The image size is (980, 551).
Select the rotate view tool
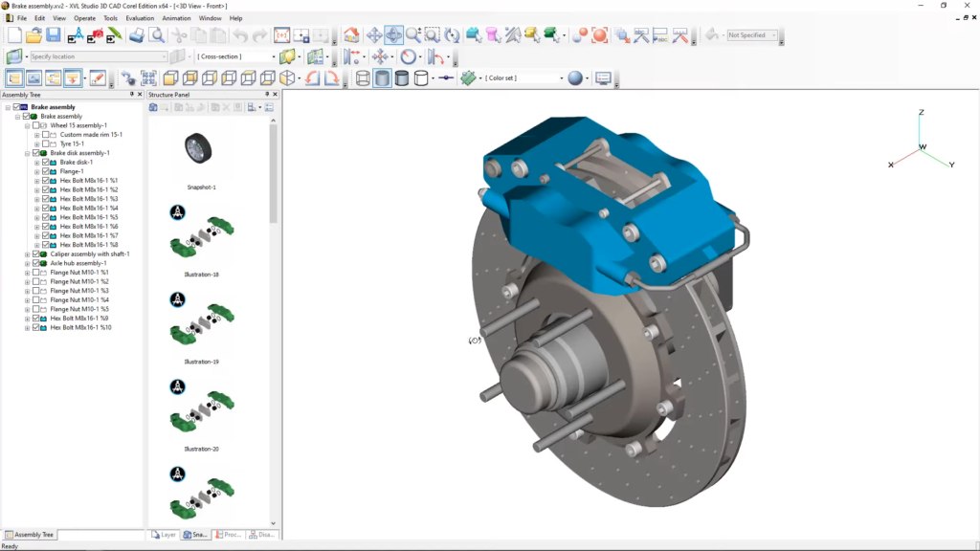391,36
